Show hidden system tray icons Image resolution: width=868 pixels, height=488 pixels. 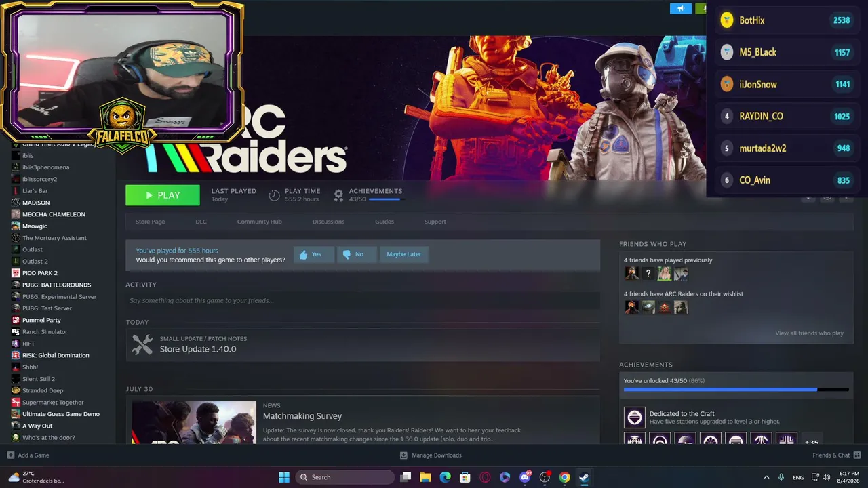pyautogui.click(x=766, y=477)
